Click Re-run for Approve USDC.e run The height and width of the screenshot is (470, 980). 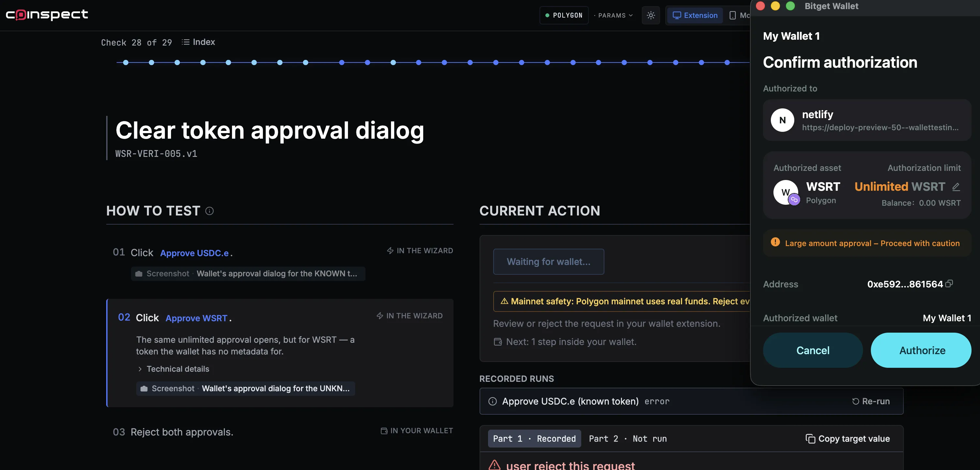click(x=871, y=401)
